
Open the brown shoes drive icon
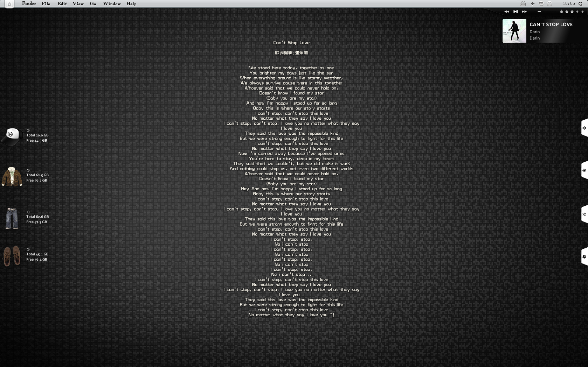[x=12, y=256]
